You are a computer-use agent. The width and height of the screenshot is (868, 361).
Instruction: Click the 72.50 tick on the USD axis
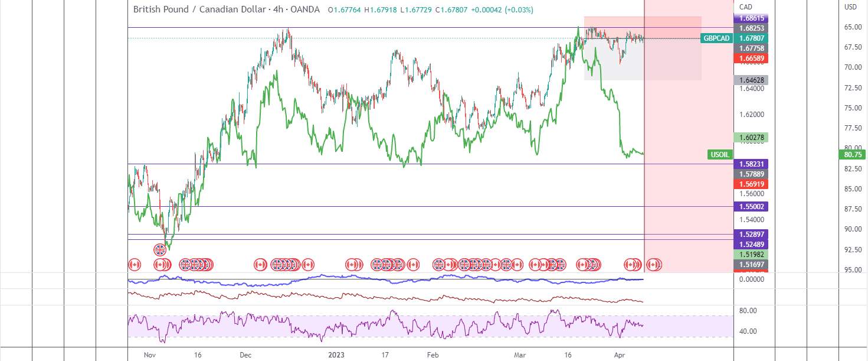(852, 87)
